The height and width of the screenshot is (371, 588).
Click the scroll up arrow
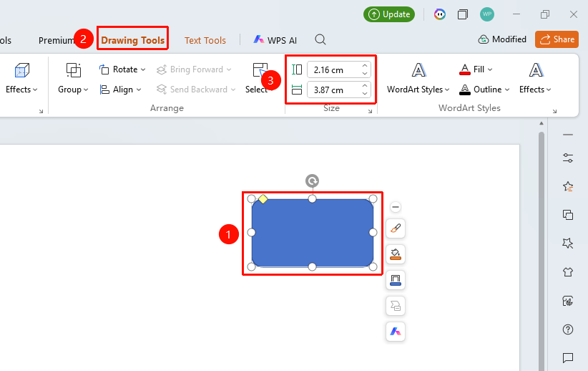(x=541, y=123)
